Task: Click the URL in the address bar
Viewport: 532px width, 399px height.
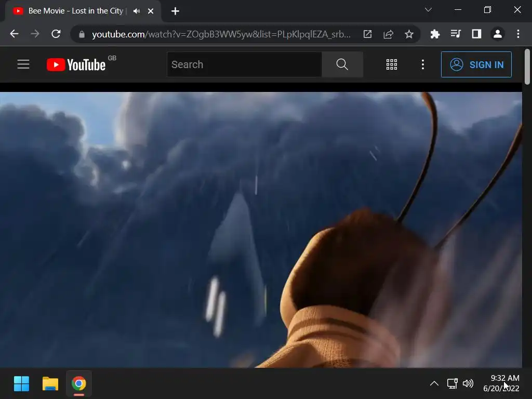Action: (x=221, y=34)
